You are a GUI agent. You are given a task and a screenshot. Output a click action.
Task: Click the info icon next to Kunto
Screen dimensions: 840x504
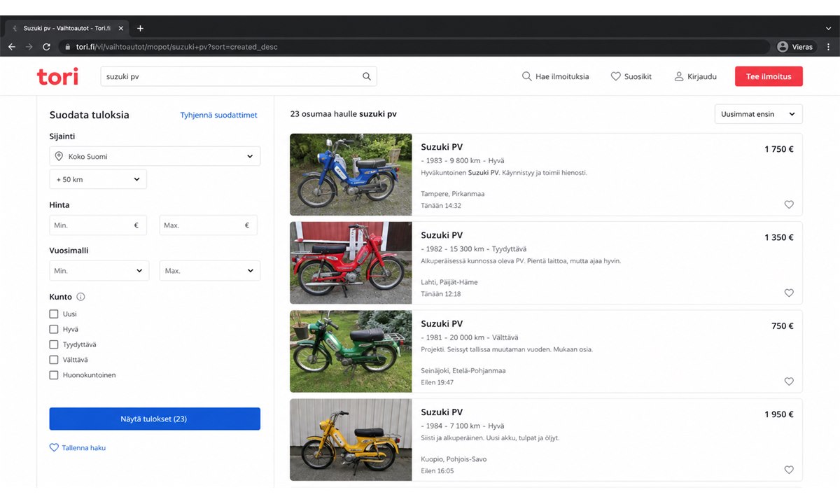[x=80, y=297]
